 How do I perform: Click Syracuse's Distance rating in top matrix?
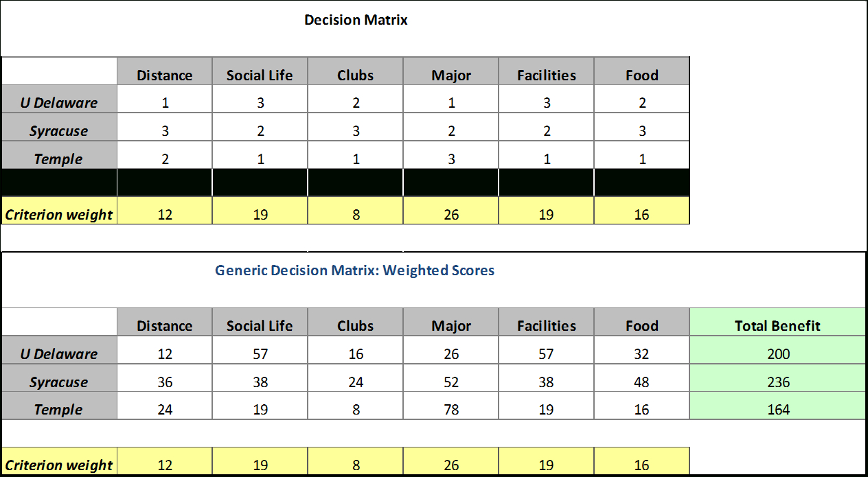tap(165, 131)
